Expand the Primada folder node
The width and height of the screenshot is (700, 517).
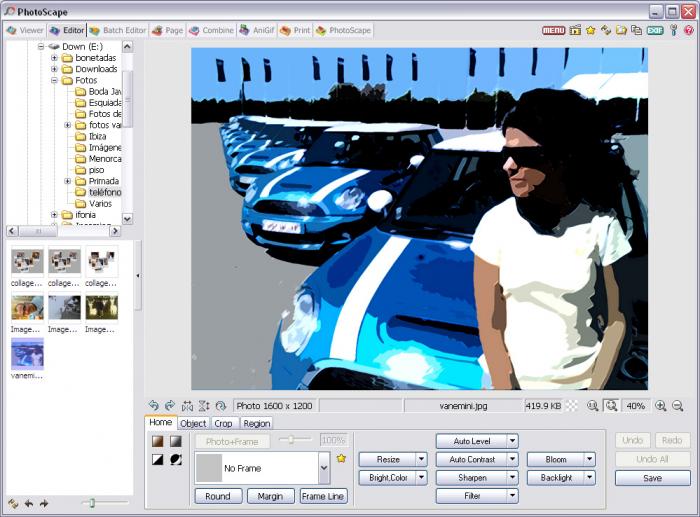click(67, 181)
